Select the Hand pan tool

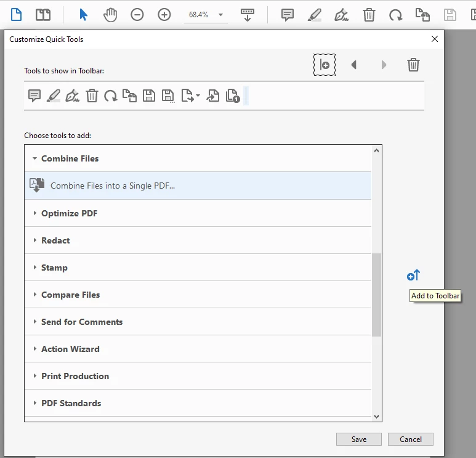[x=110, y=15]
